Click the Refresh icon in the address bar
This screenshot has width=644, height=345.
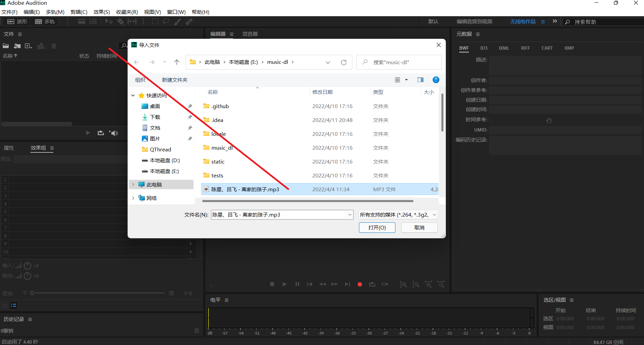tap(344, 63)
